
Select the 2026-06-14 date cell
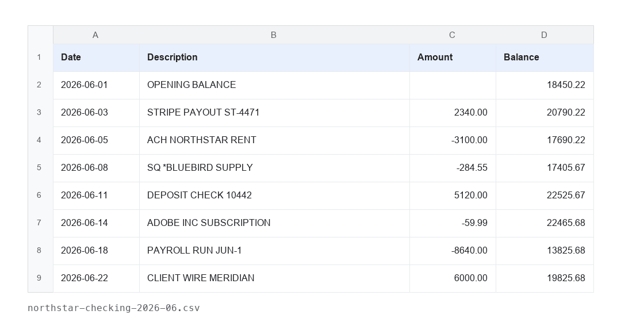pos(96,223)
